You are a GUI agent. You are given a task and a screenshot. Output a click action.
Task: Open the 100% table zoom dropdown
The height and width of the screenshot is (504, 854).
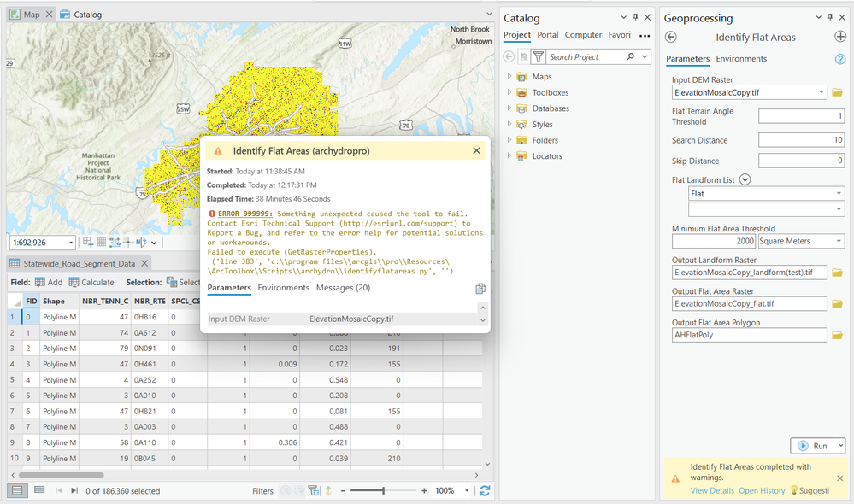(x=467, y=490)
